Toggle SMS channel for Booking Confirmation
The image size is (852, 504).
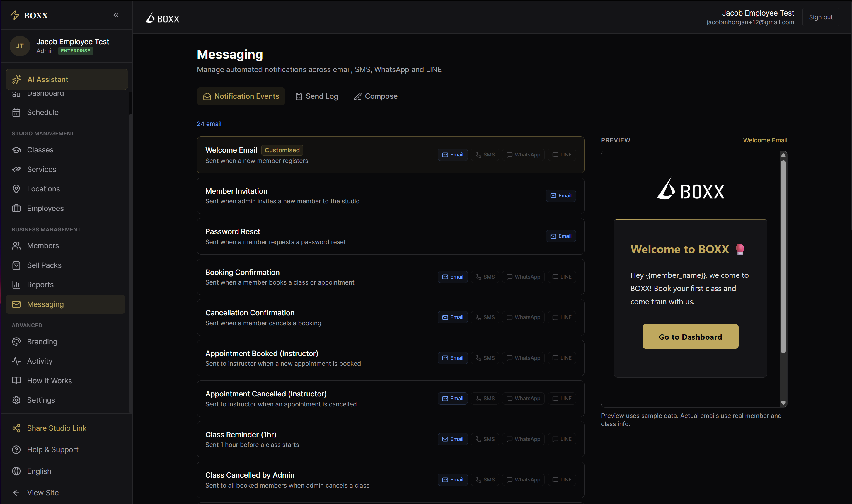pos(485,277)
